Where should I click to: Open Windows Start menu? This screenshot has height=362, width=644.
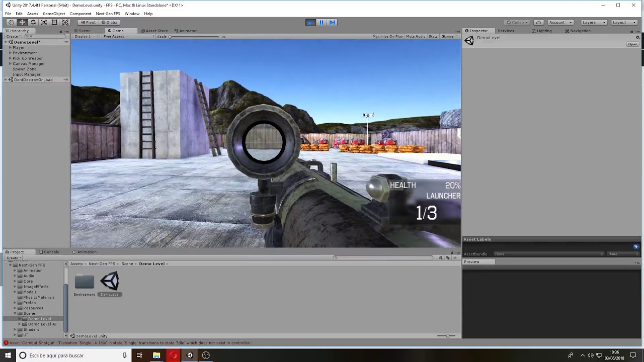8,355
